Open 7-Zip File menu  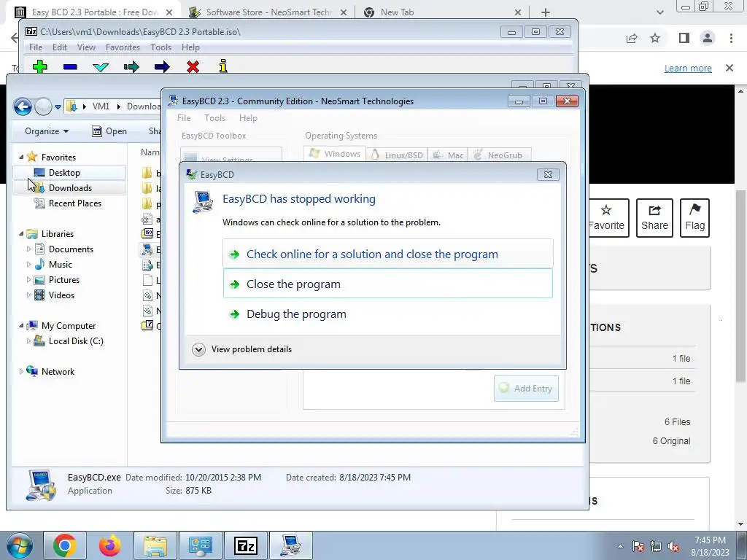(x=35, y=47)
